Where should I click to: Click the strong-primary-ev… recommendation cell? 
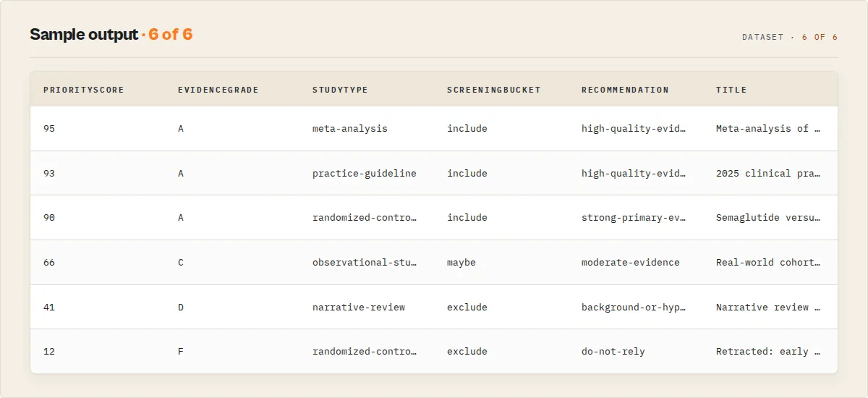coord(634,218)
